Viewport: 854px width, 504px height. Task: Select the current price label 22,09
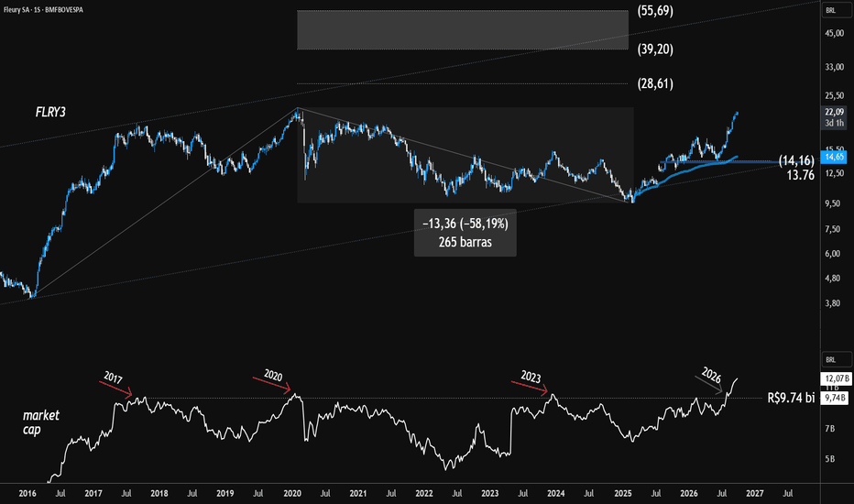click(x=834, y=112)
